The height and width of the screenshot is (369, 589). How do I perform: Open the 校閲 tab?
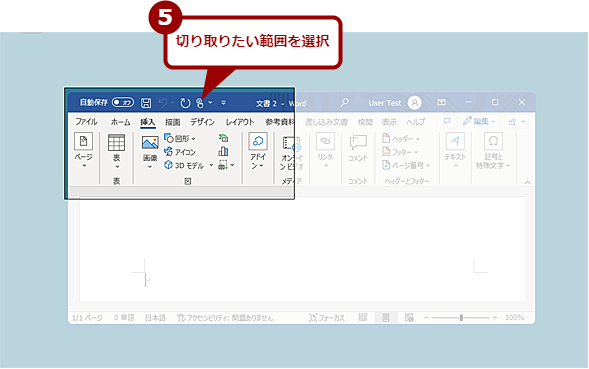tap(365, 122)
